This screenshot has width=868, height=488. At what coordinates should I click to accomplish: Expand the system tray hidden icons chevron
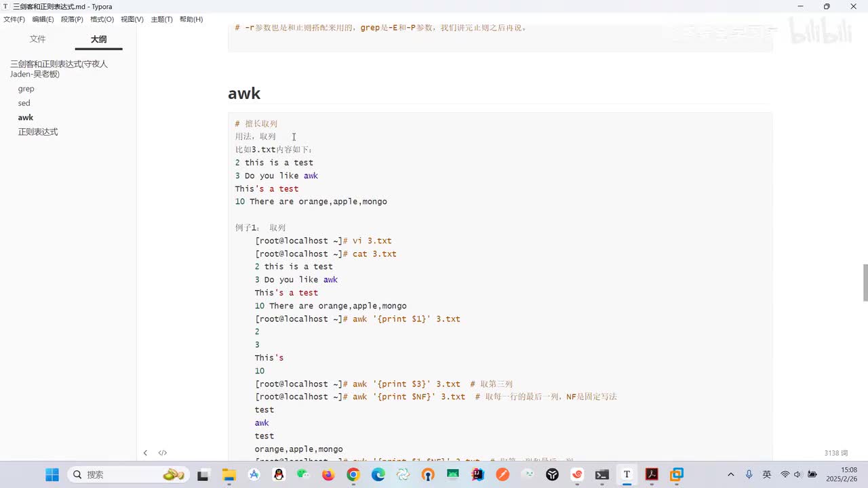click(x=730, y=474)
